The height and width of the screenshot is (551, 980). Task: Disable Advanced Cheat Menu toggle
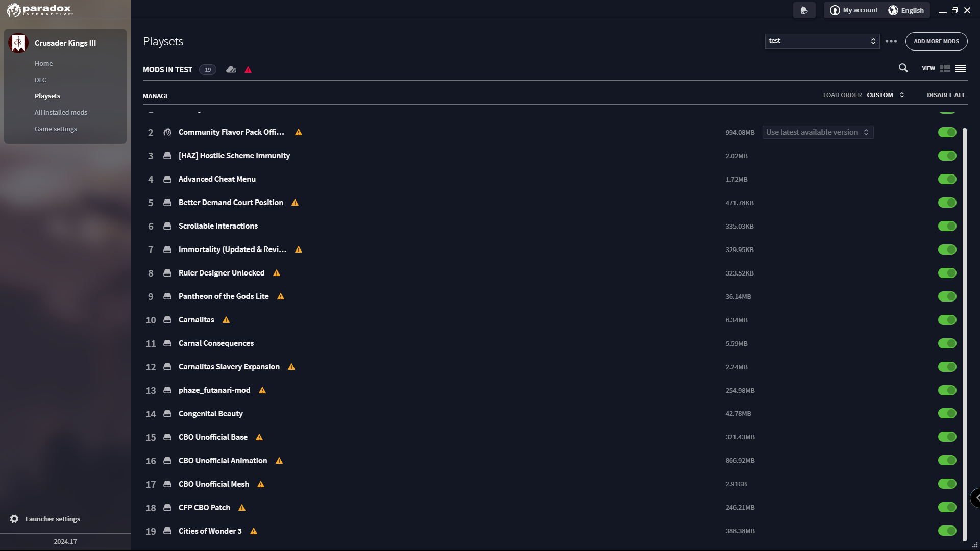(947, 179)
